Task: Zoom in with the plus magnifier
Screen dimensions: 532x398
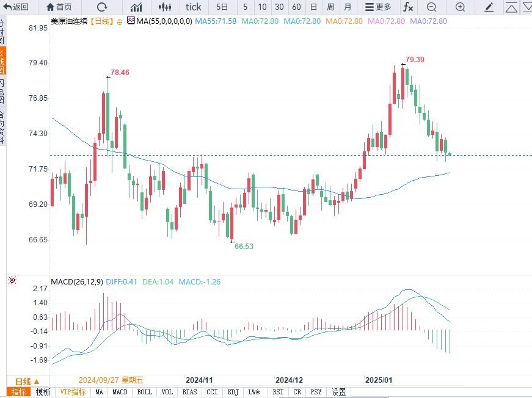Action: pyautogui.click(x=461, y=7)
